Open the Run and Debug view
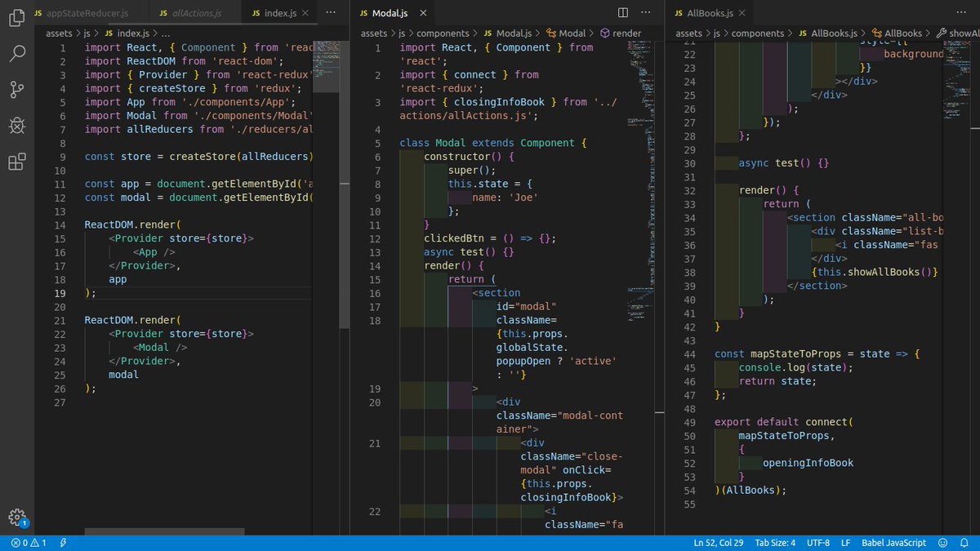Image resolution: width=980 pixels, height=551 pixels. [16, 126]
